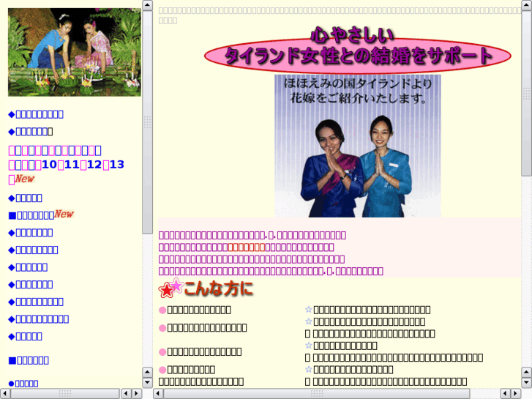The height and width of the screenshot is (399, 532).
Task: Click the main frame vertical scrollbar thumb
Action: [526, 94]
